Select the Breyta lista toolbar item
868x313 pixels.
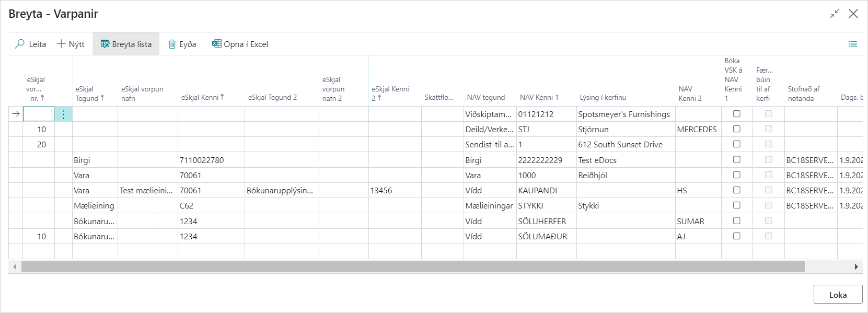pos(131,44)
